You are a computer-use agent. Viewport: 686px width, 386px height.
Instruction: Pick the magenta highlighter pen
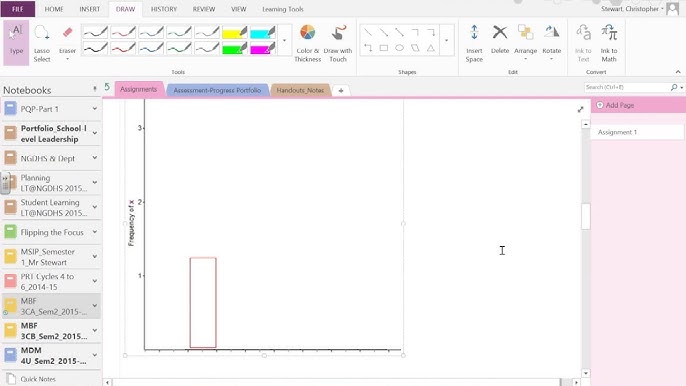coord(262,48)
